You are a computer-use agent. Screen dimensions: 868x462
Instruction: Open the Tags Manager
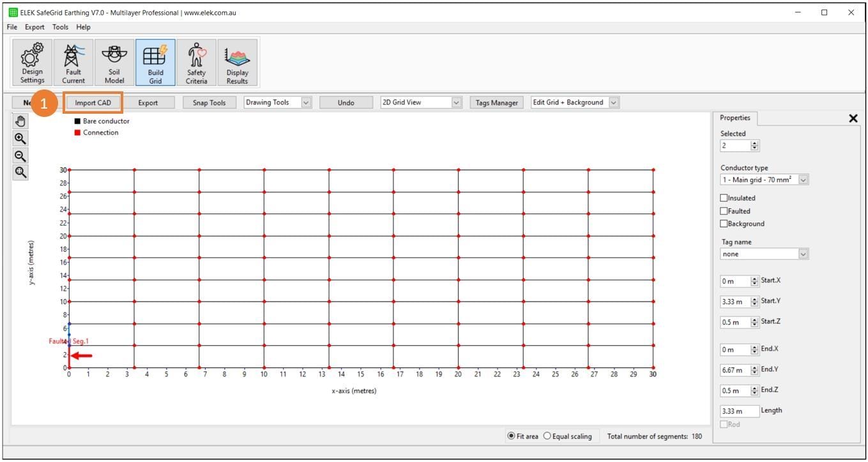[x=496, y=102]
